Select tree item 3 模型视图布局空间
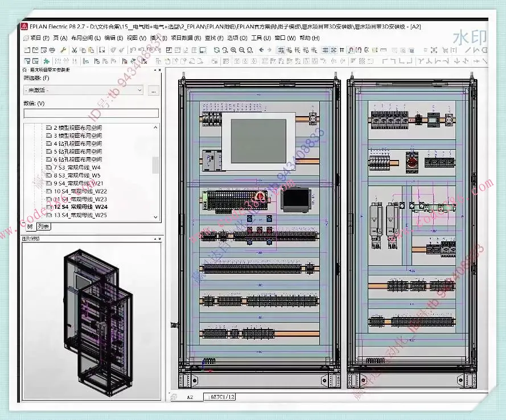Screen dimensions: 506x420 pos(77,136)
